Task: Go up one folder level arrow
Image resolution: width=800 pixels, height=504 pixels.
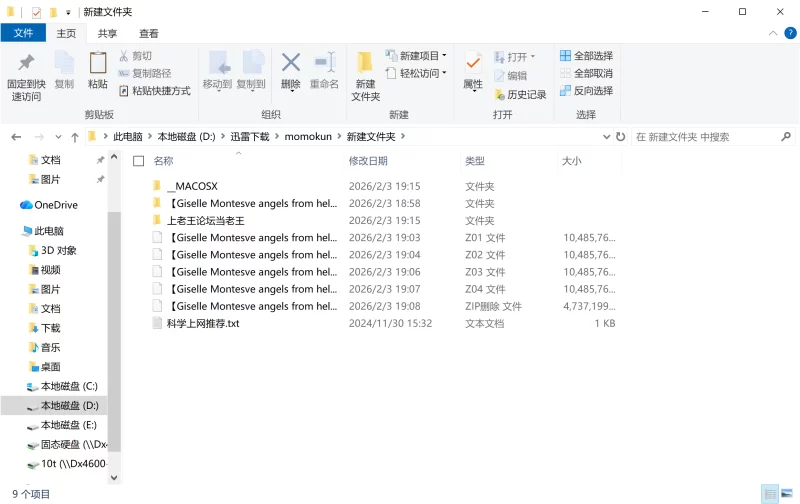Action: tap(75, 137)
